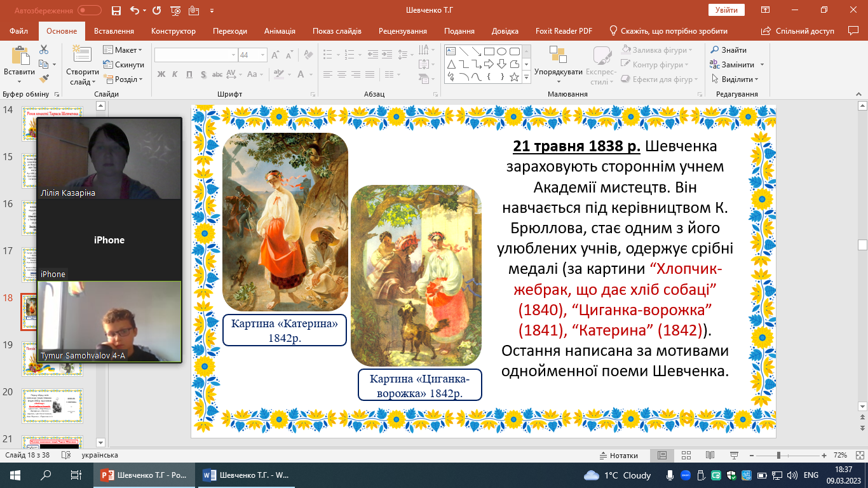Click the Скинути reset slide button
Screen dimensions: 868x488
coord(124,65)
